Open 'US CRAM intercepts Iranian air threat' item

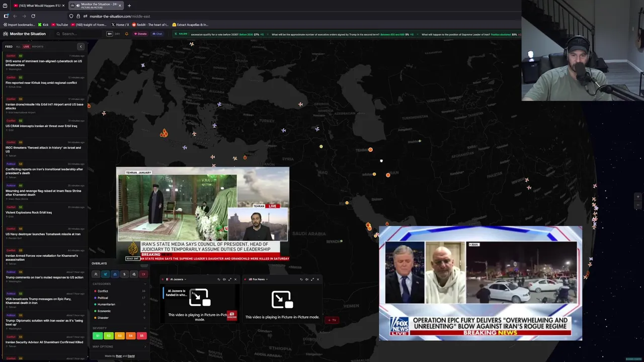pyautogui.click(x=44, y=126)
